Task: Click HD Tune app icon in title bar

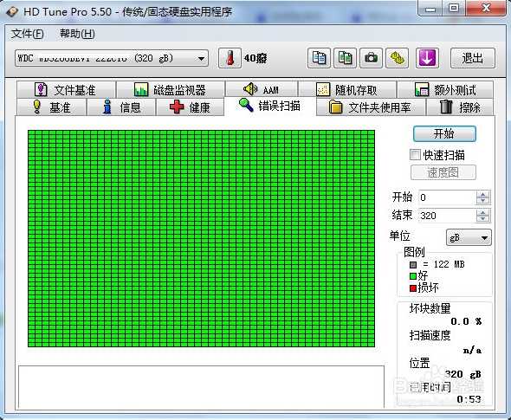Action: pyautogui.click(x=12, y=12)
